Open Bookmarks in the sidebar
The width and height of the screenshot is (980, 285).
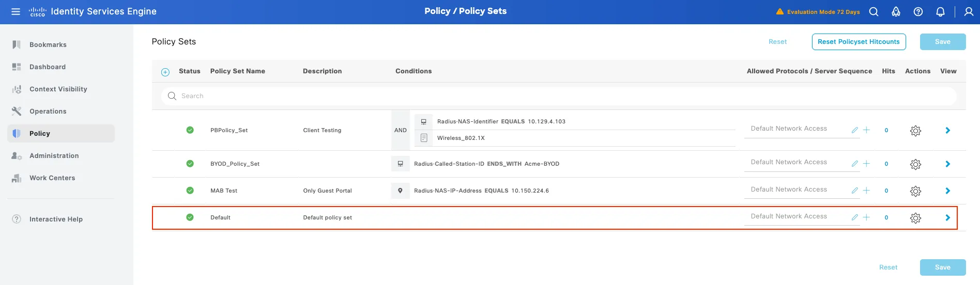click(61, 44)
